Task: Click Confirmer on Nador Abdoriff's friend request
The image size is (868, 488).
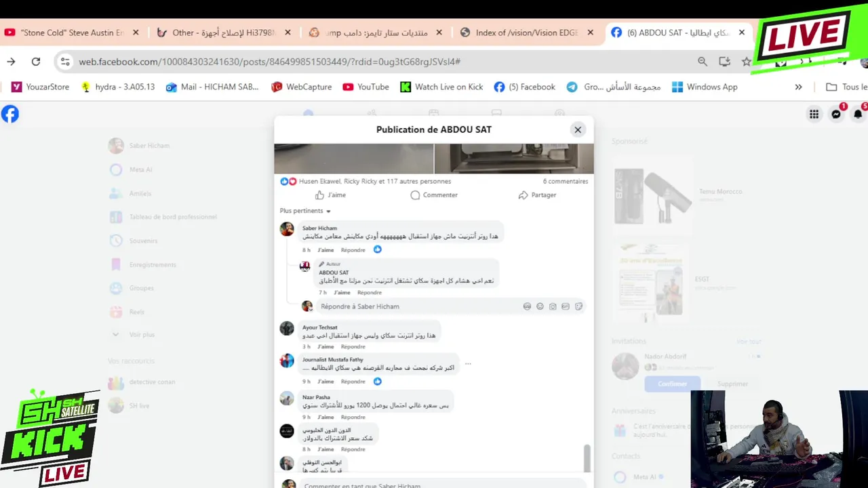Action: tap(672, 384)
